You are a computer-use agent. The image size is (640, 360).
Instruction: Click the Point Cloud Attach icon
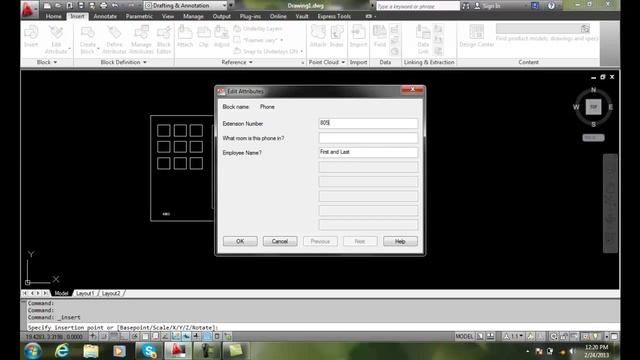(x=318, y=36)
